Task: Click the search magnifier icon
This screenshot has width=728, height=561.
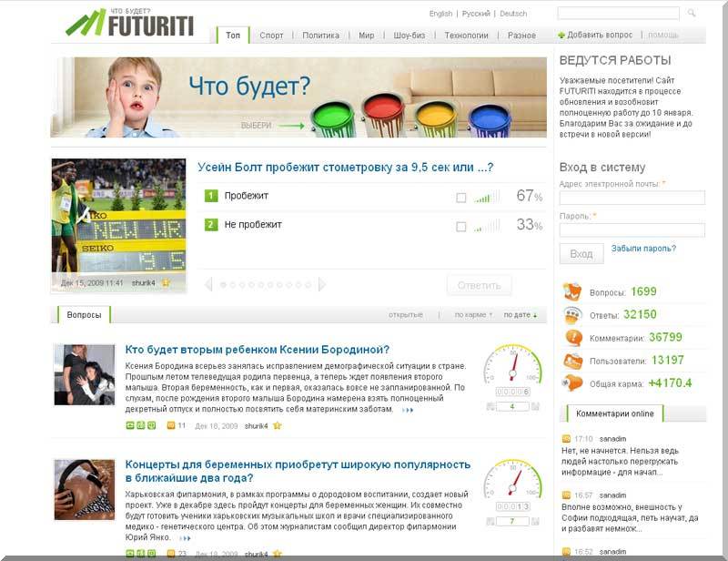Action: [692, 13]
